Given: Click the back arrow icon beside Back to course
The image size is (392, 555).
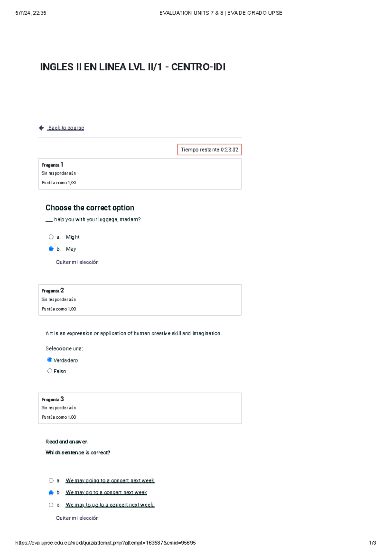Looking at the screenshot, I should pos(41,128).
